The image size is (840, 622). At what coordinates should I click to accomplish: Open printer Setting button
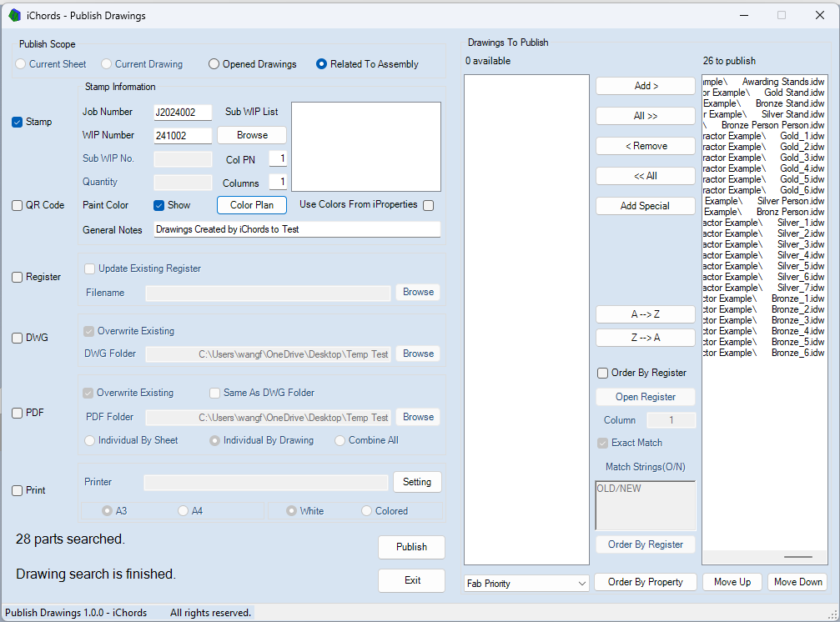pyautogui.click(x=417, y=482)
